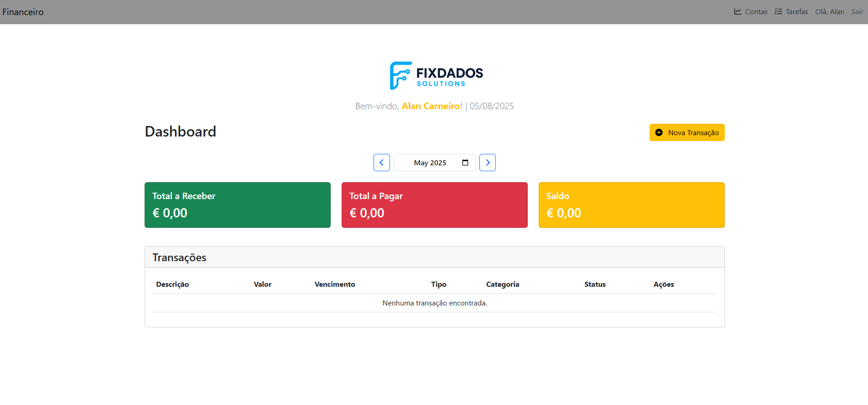Click the 'Nenhuma transação encontrada.' message
This screenshot has height=405, width=868.
pos(435,303)
